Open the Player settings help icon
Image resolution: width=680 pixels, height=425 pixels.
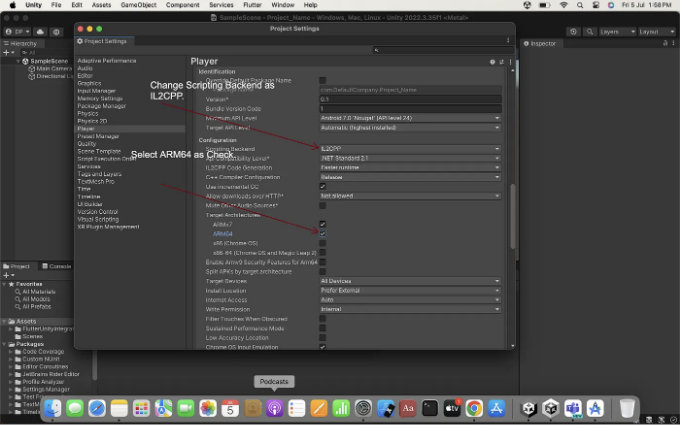(x=492, y=62)
